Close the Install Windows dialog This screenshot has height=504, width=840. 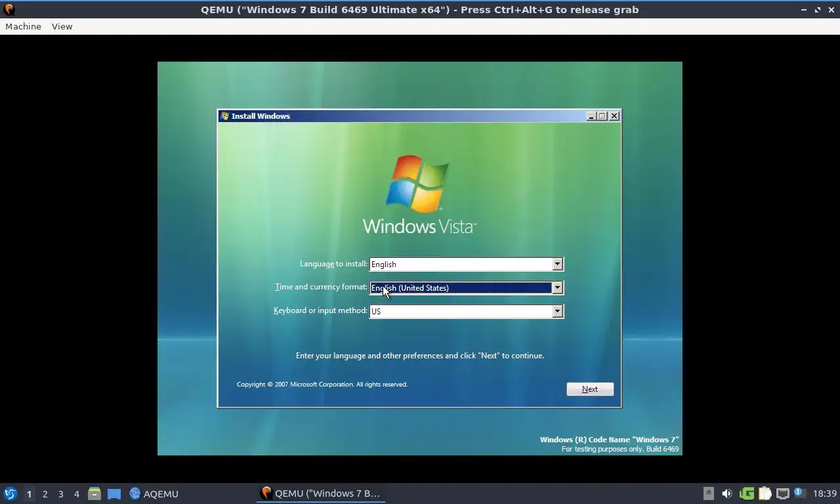point(614,116)
